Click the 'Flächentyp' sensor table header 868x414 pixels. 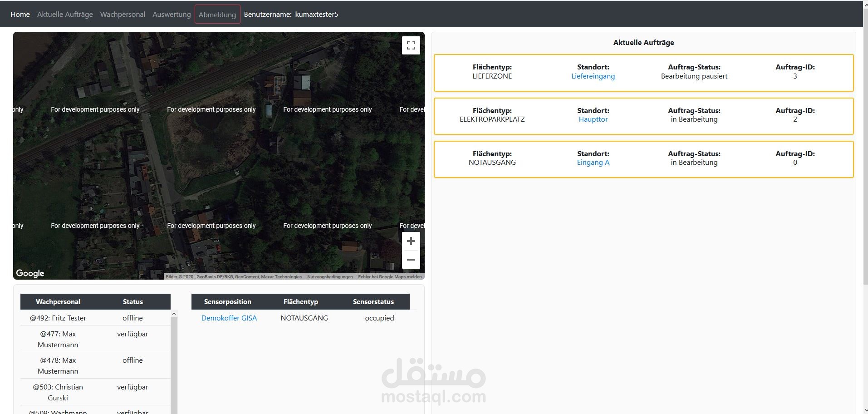(x=301, y=302)
